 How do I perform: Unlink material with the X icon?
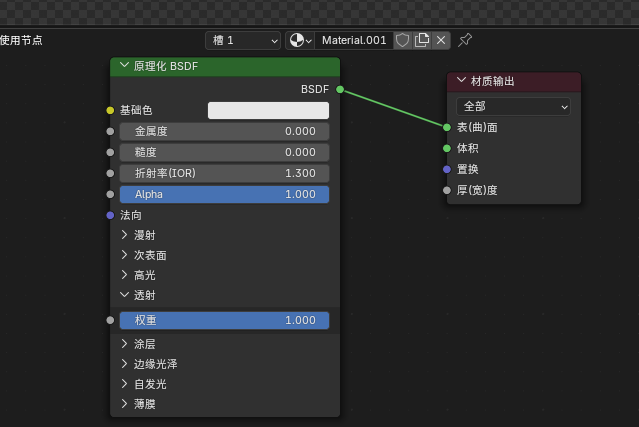tap(441, 40)
